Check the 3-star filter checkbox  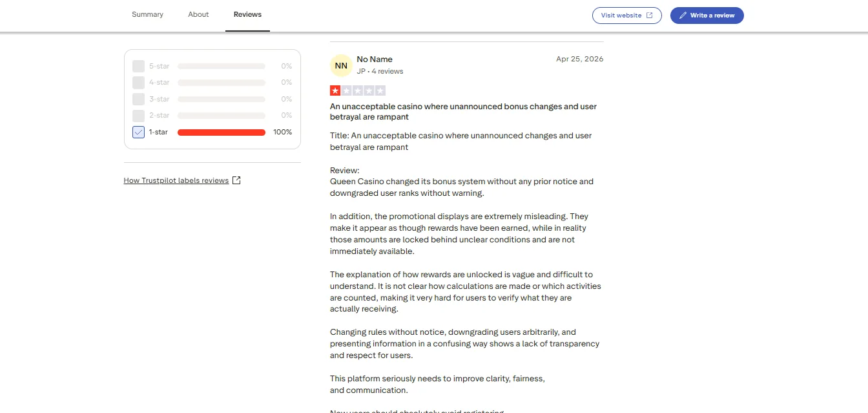138,99
